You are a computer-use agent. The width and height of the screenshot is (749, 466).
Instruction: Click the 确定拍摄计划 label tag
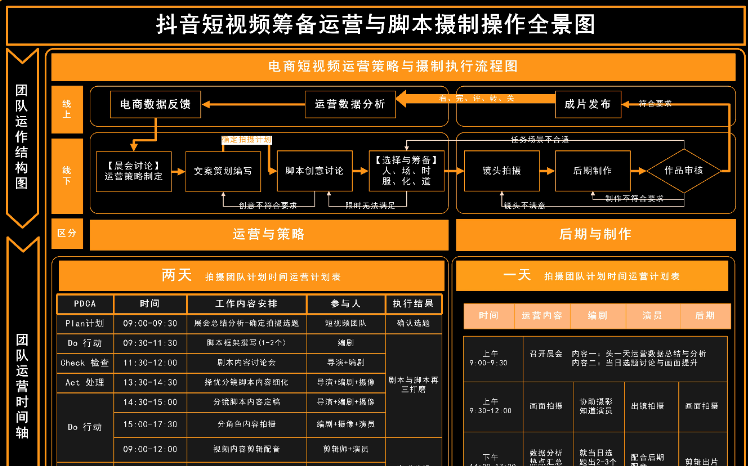(246, 140)
